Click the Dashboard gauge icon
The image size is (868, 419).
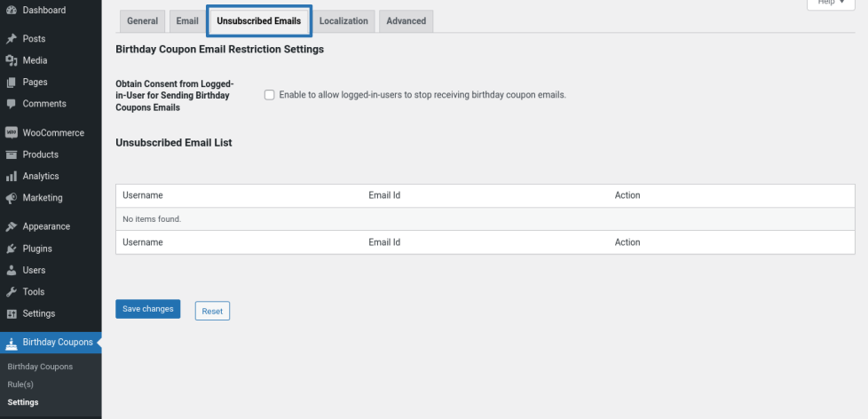[12, 11]
